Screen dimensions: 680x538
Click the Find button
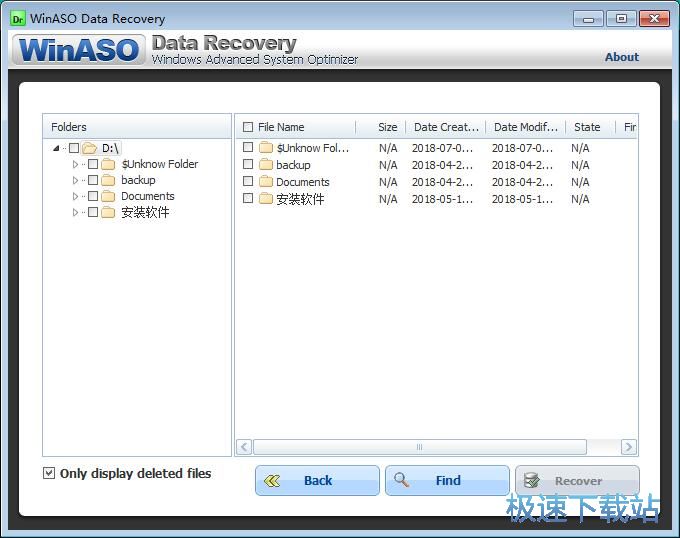point(447,480)
